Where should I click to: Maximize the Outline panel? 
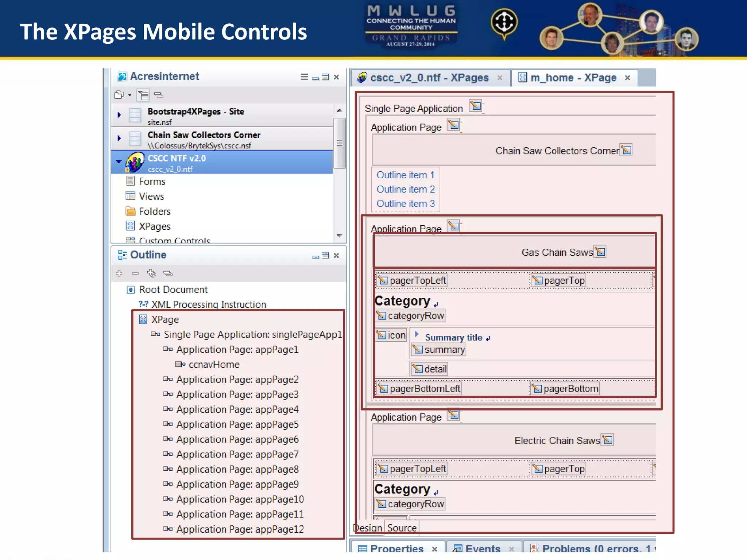pos(325,256)
